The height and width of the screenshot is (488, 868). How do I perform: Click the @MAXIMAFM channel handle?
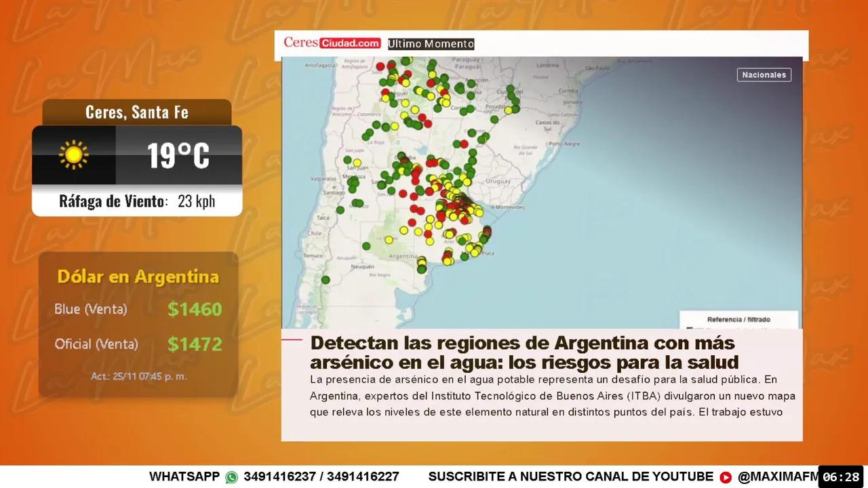pos(778,477)
